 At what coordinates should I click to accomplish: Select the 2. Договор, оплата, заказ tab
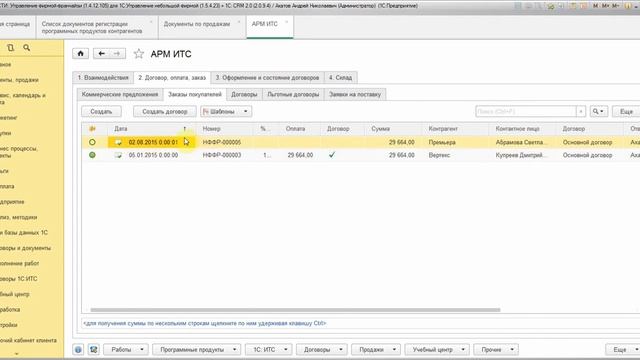pyautogui.click(x=172, y=78)
